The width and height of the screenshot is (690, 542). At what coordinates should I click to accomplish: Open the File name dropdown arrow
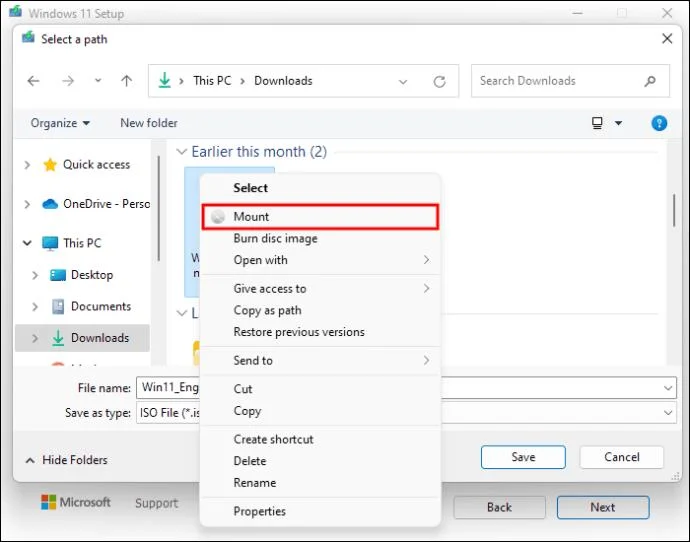point(668,388)
